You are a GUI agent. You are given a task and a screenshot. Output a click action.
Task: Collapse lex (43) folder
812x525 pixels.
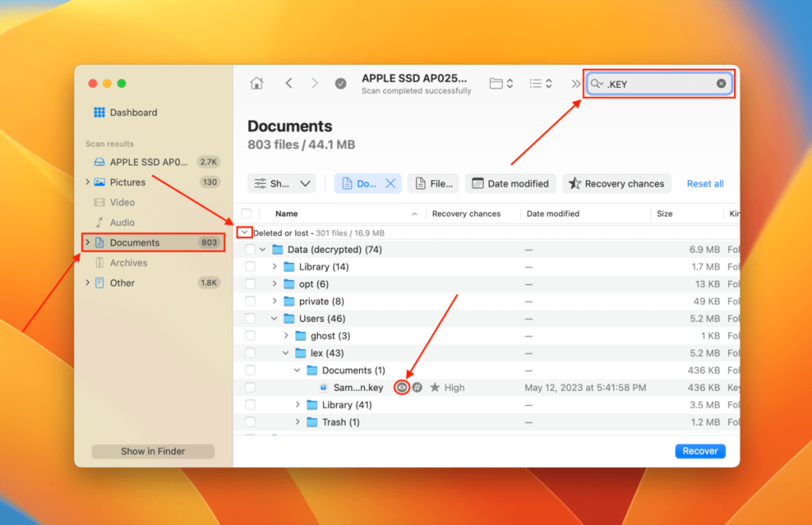(285, 353)
